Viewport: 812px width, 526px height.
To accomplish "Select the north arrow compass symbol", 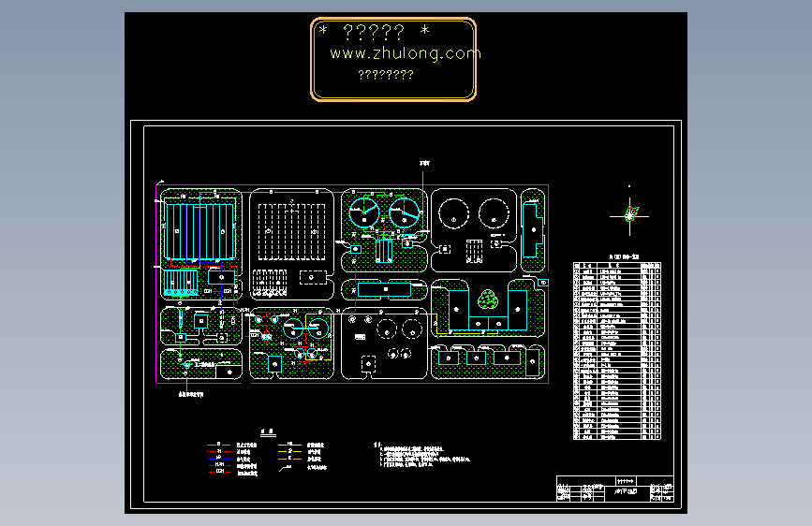I will [x=630, y=215].
